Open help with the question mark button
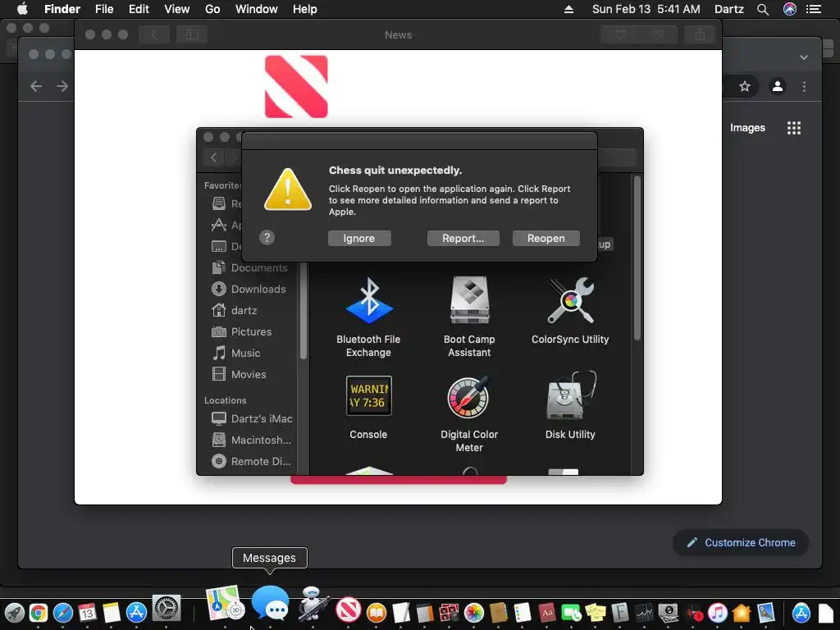Viewport: 840px width, 630px height. pos(267,237)
